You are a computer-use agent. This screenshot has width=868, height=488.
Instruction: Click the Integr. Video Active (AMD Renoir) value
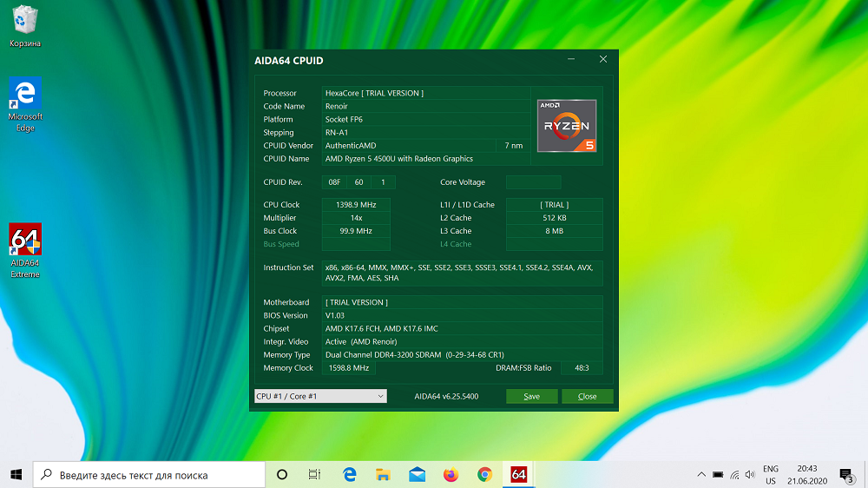pyautogui.click(x=361, y=342)
